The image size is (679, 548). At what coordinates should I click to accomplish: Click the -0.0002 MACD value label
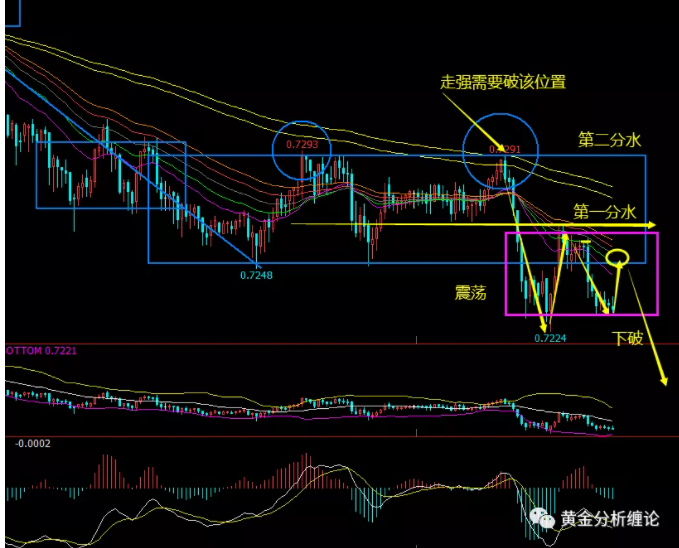(x=33, y=443)
